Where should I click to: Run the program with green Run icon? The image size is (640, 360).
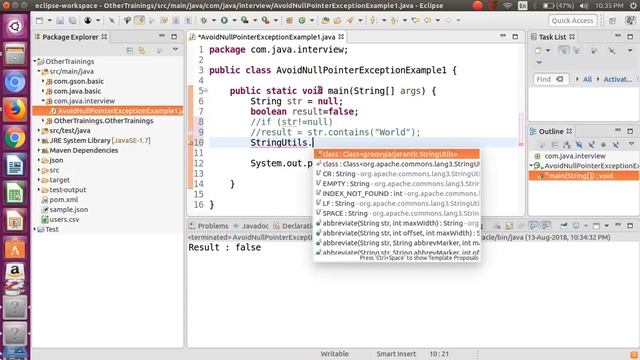[x=224, y=20]
